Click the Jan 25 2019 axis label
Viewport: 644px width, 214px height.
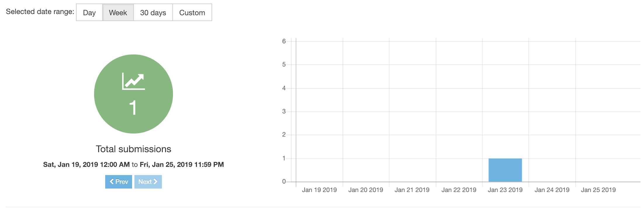click(598, 190)
